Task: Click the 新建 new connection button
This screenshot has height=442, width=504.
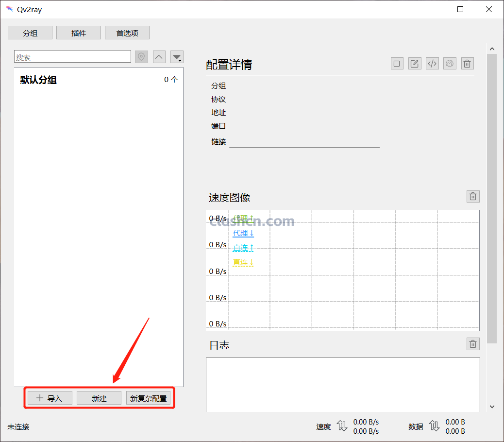Action: click(x=99, y=398)
